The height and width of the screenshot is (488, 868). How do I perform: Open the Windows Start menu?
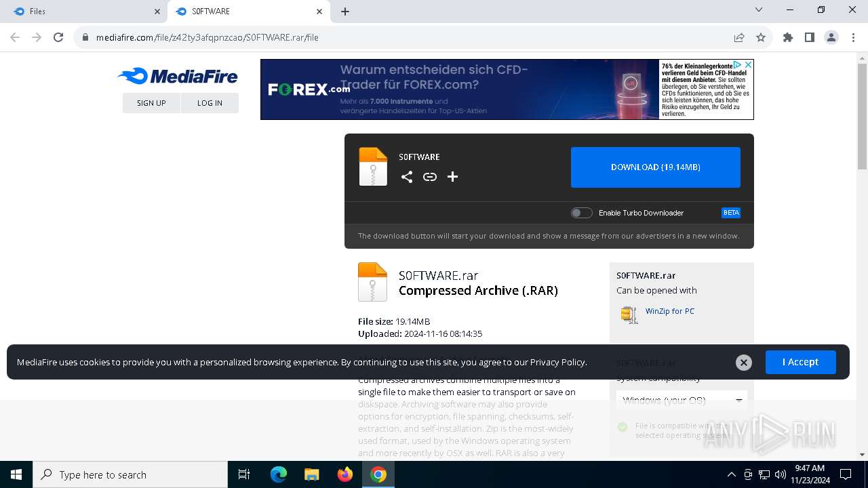click(x=16, y=474)
